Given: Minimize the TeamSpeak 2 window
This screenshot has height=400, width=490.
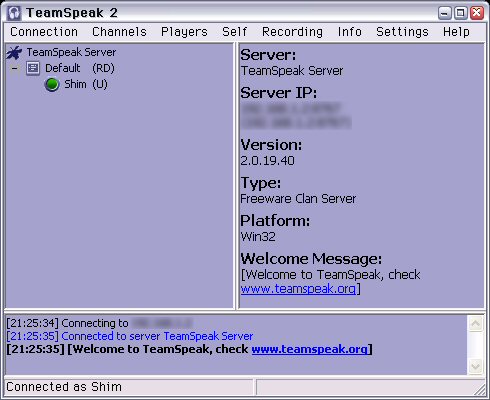Looking at the screenshot, I should tap(445, 13).
